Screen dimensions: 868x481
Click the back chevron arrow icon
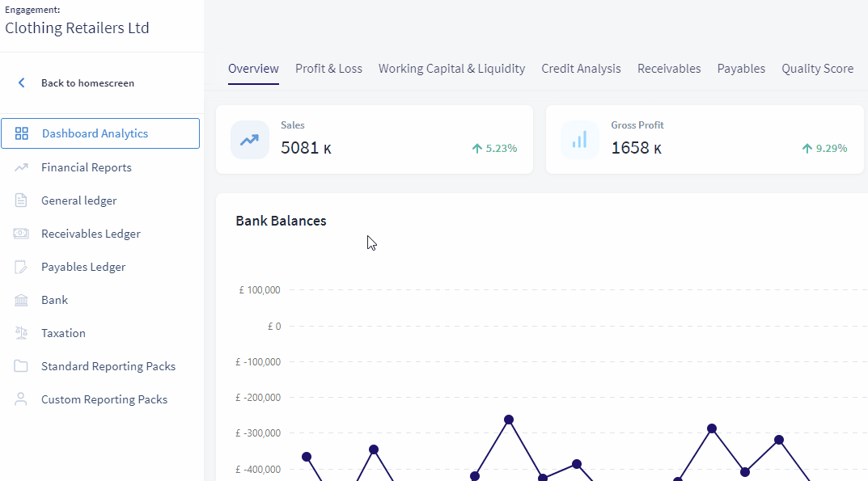click(22, 83)
